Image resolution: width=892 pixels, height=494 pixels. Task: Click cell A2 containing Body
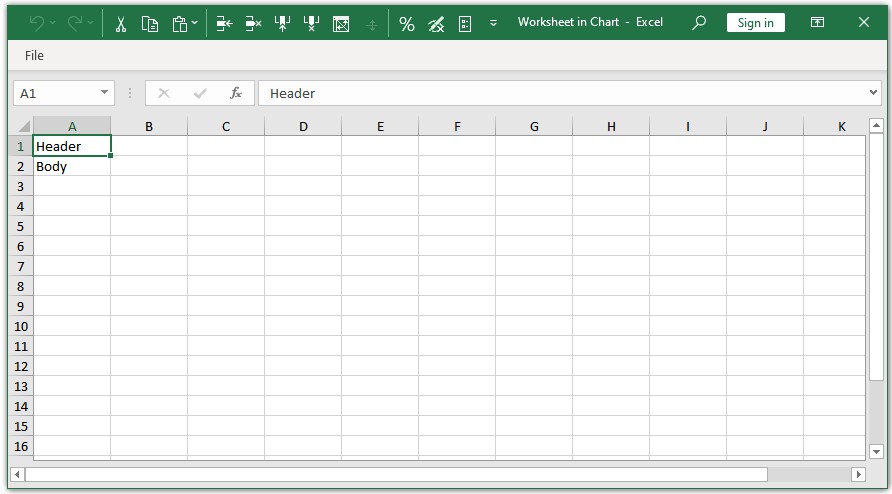(x=72, y=166)
